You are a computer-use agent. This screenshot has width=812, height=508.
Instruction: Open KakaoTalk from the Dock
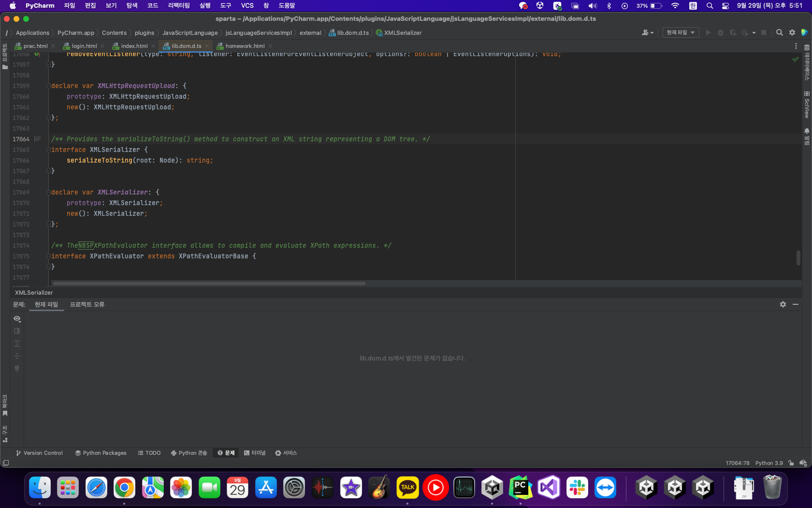point(407,488)
